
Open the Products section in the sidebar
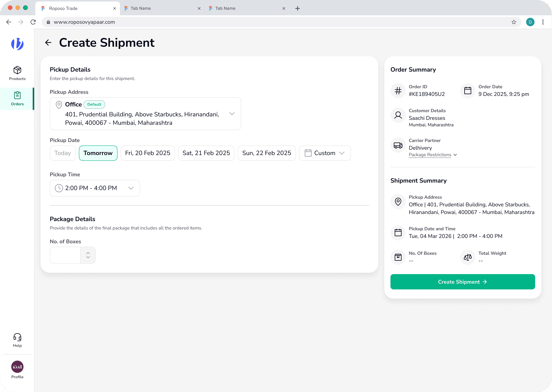point(17,73)
